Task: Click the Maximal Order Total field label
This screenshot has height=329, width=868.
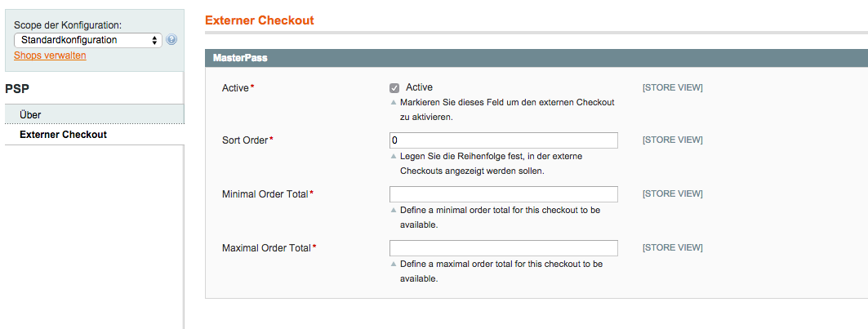Action: click(x=266, y=248)
